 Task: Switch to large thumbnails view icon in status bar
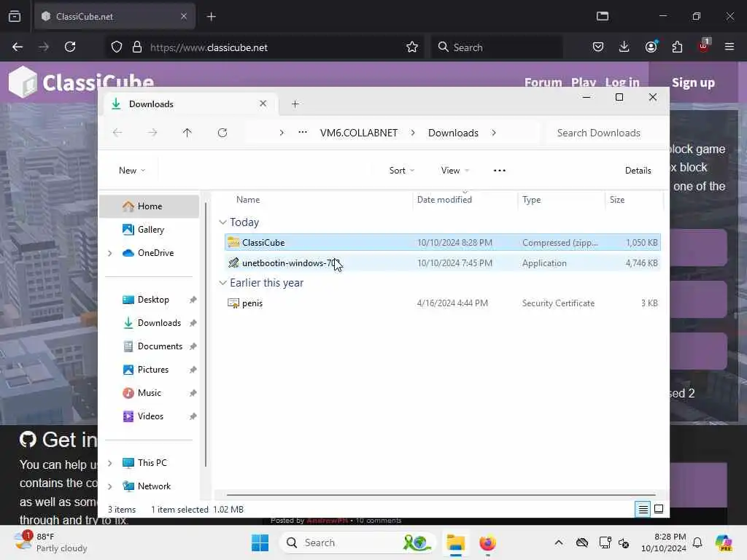(x=659, y=510)
